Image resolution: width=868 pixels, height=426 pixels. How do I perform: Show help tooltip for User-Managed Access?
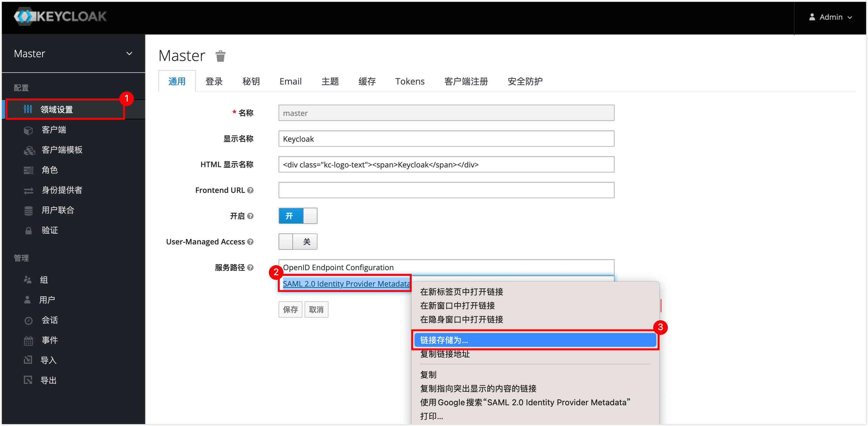point(250,242)
